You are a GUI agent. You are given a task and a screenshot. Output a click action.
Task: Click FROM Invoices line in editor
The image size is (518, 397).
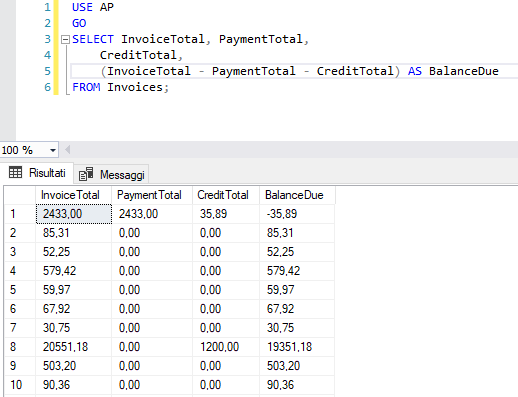click(121, 87)
